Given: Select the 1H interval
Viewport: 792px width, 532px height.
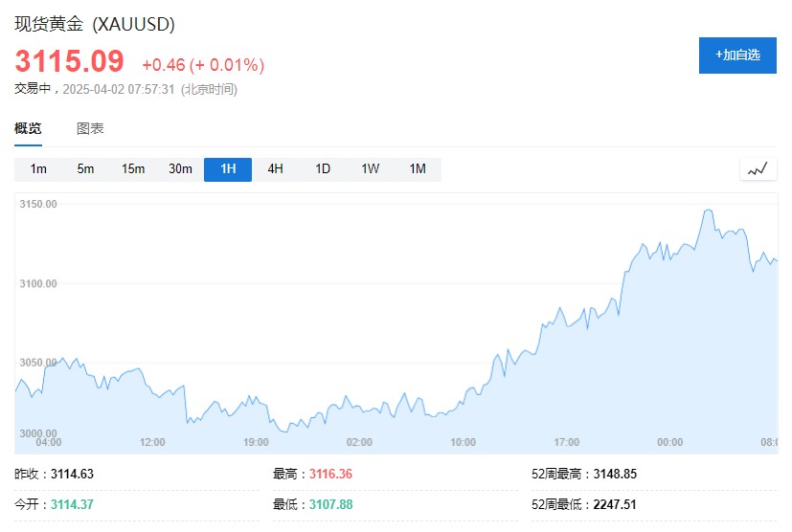Looking at the screenshot, I should pyautogui.click(x=228, y=169).
